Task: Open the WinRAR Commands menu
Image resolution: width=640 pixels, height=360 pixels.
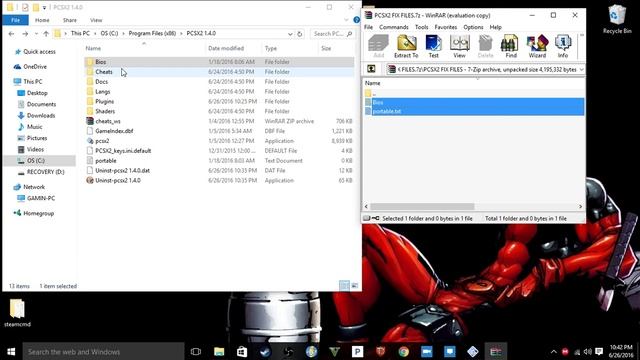Action: [393, 27]
